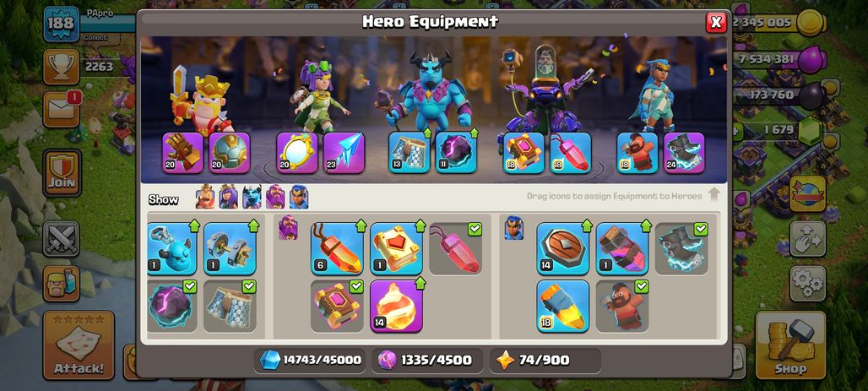Tap the Attack! button
The image size is (868, 391).
point(79,345)
